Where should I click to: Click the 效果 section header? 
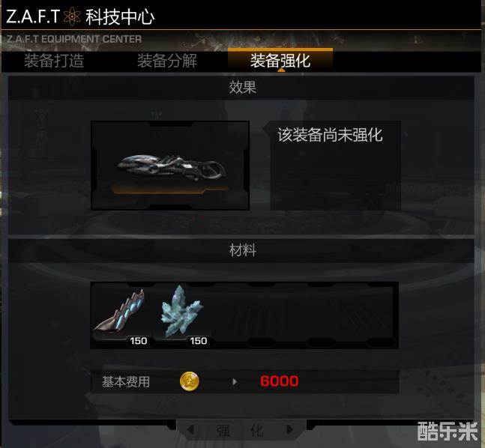tap(243, 87)
